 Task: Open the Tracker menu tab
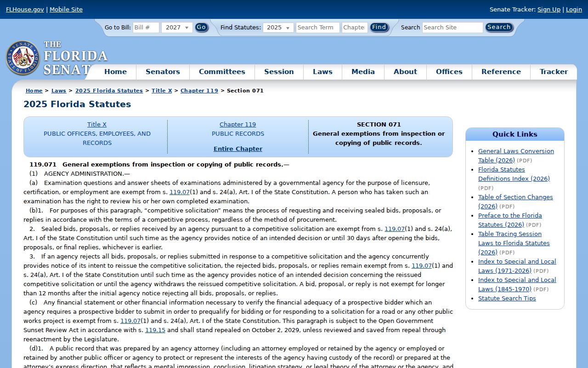[554, 72]
